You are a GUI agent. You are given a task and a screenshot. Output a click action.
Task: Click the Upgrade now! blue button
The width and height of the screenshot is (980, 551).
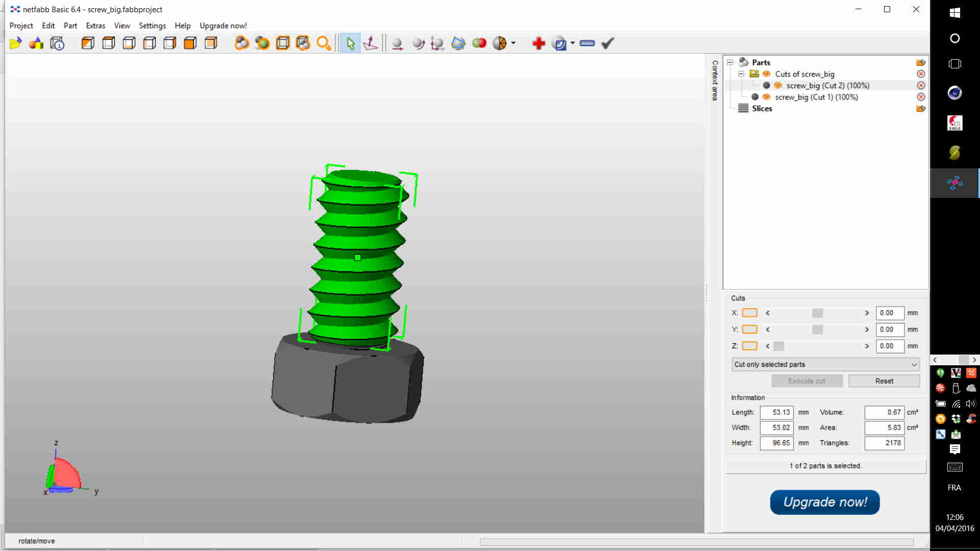pyautogui.click(x=825, y=502)
